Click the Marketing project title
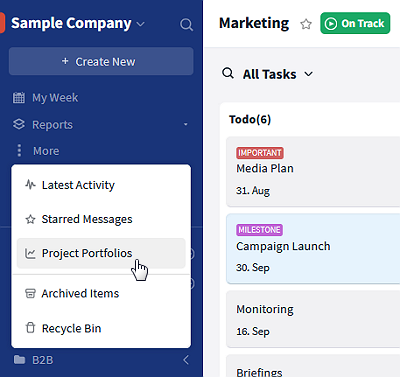Screen dimensions: 400x377 tap(254, 23)
